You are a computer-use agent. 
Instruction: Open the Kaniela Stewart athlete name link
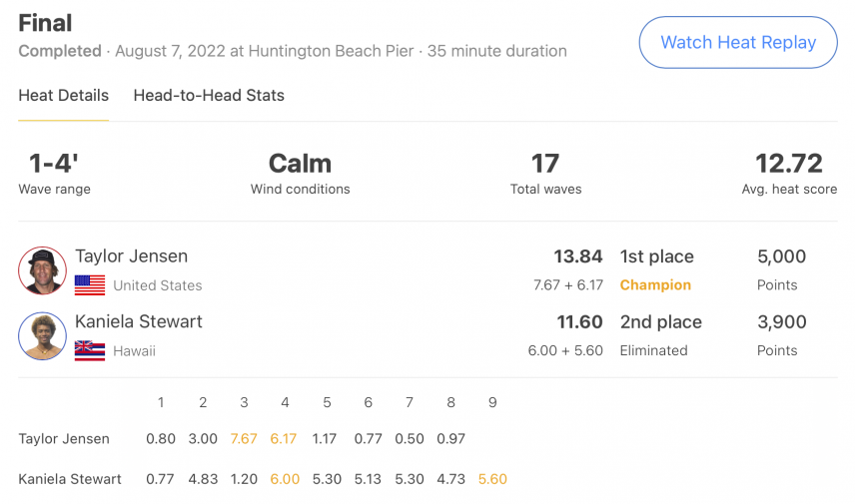pos(139,321)
